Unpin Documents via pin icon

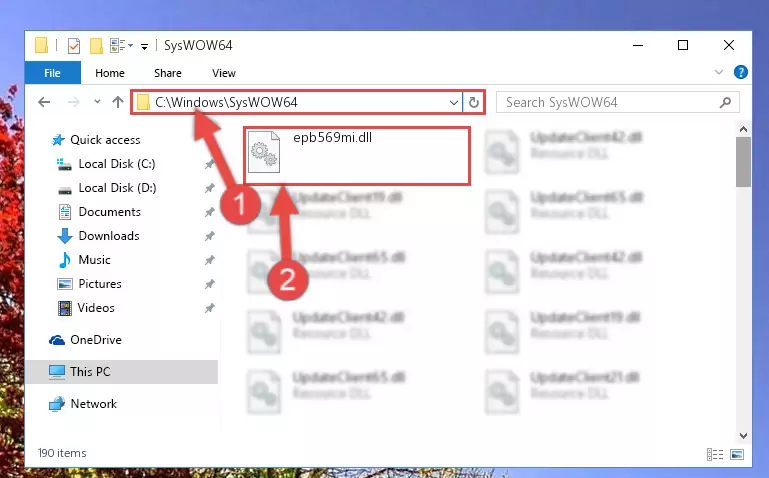[x=209, y=212]
